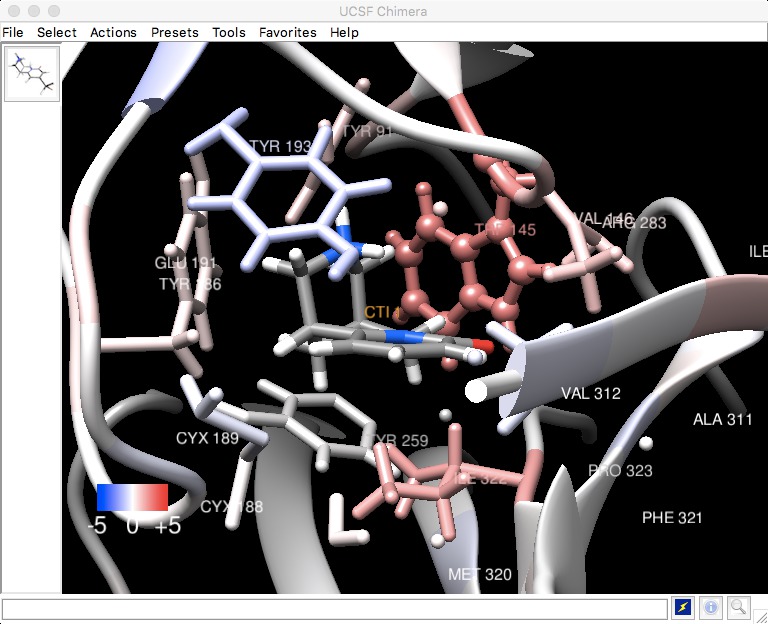Click the PRO 323 residue label
The width and height of the screenshot is (768, 624).
click(620, 471)
